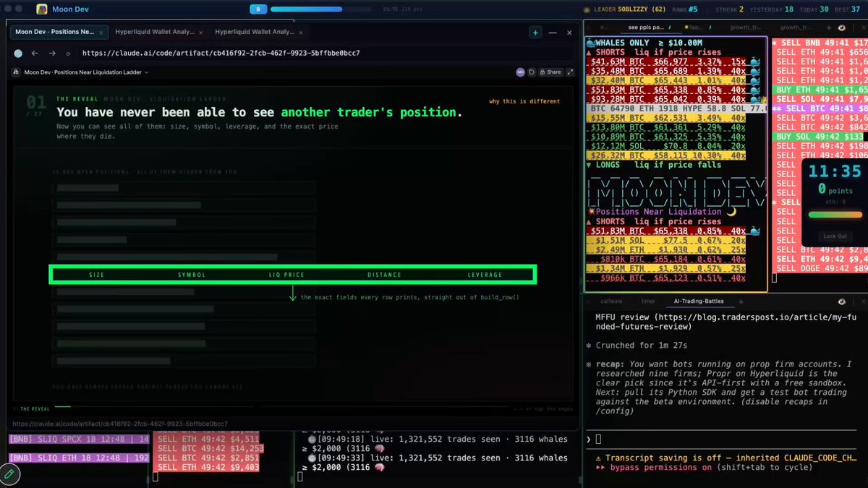Click the $1.51M SOL $77.5 row
The height and width of the screenshot is (488, 868).
click(668, 240)
